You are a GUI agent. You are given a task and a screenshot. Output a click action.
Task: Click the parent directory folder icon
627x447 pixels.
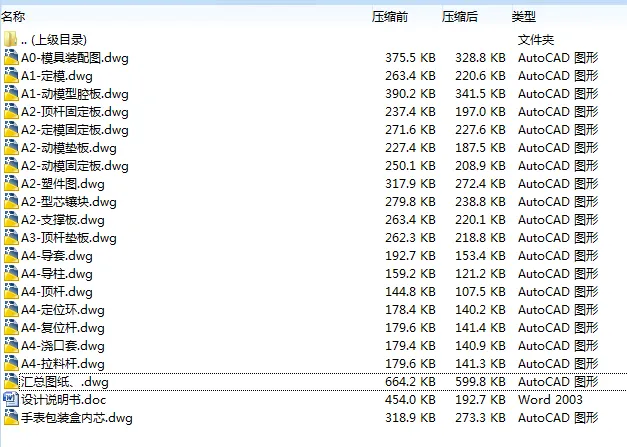(11, 40)
